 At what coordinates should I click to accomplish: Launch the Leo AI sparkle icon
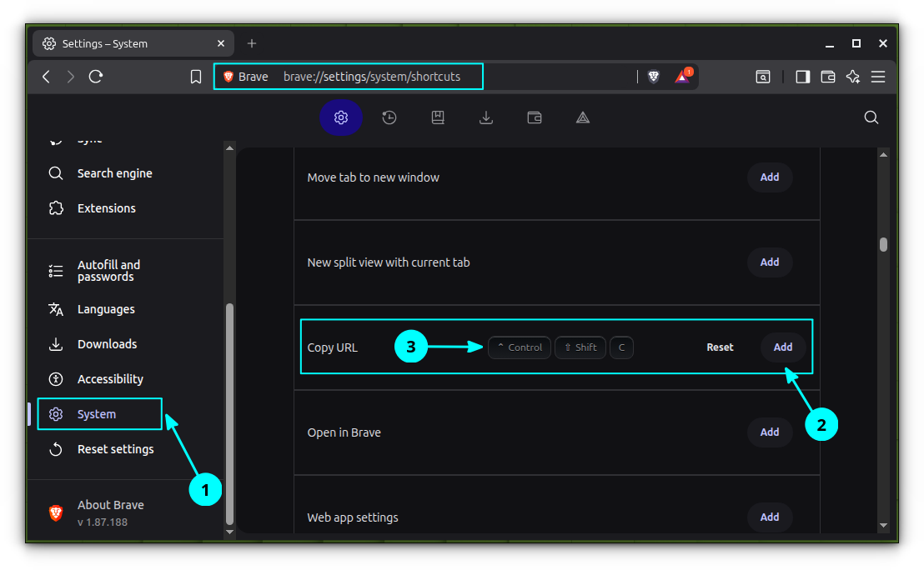(x=852, y=77)
